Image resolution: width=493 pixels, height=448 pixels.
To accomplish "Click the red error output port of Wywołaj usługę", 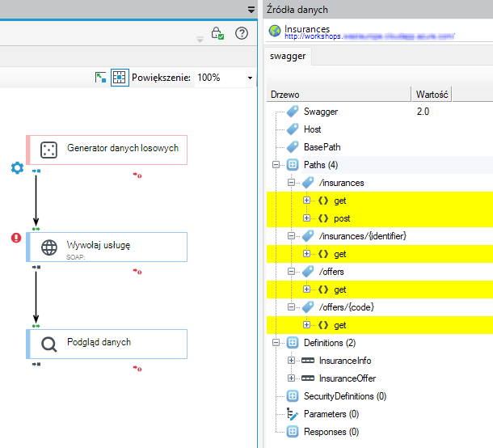I will click(137, 272).
